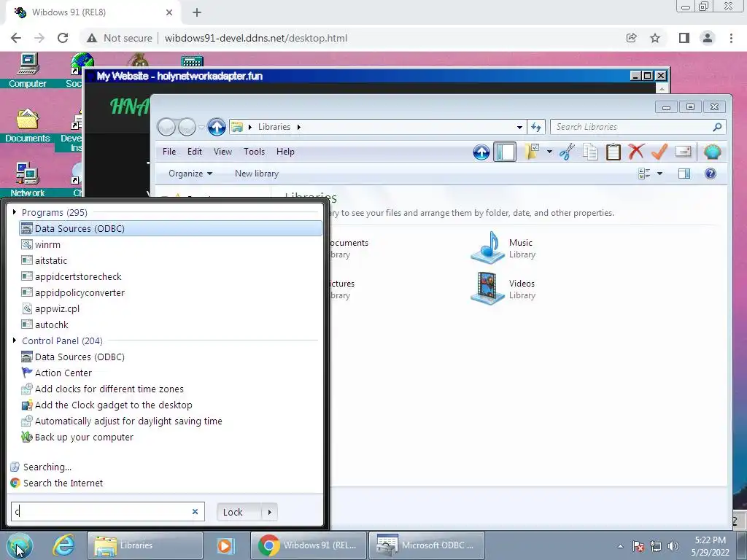Collapse the Control Panel (204) group

[15, 341]
